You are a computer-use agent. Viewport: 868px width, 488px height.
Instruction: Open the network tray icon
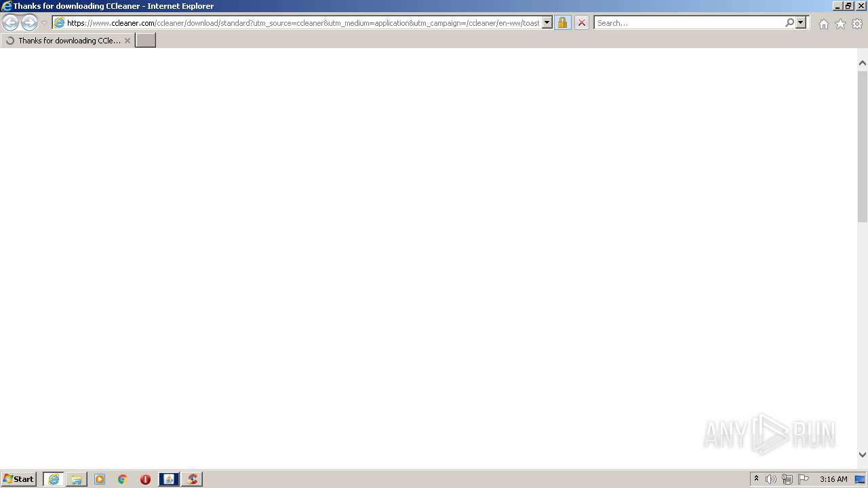coord(787,479)
